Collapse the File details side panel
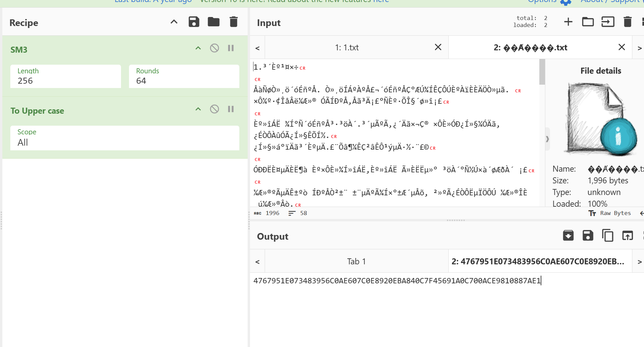Image resolution: width=644 pixels, height=347 pixels. [x=547, y=139]
